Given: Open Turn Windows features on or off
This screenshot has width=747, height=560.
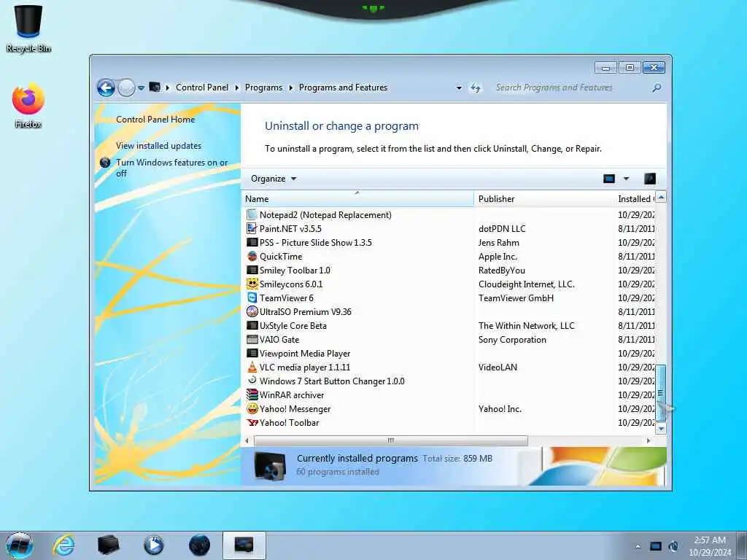Looking at the screenshot, I should coord(171,168).
